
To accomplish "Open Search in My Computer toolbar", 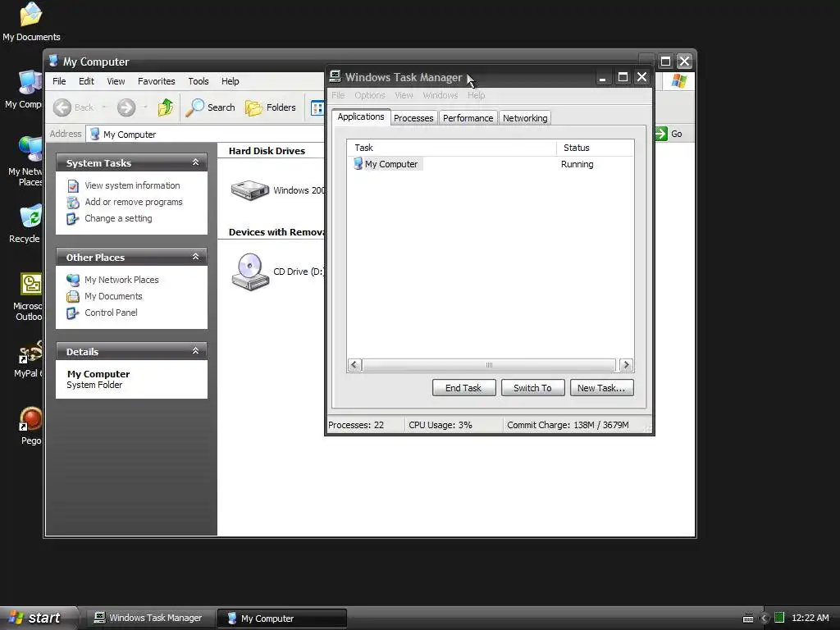I will tap(211, 107).
